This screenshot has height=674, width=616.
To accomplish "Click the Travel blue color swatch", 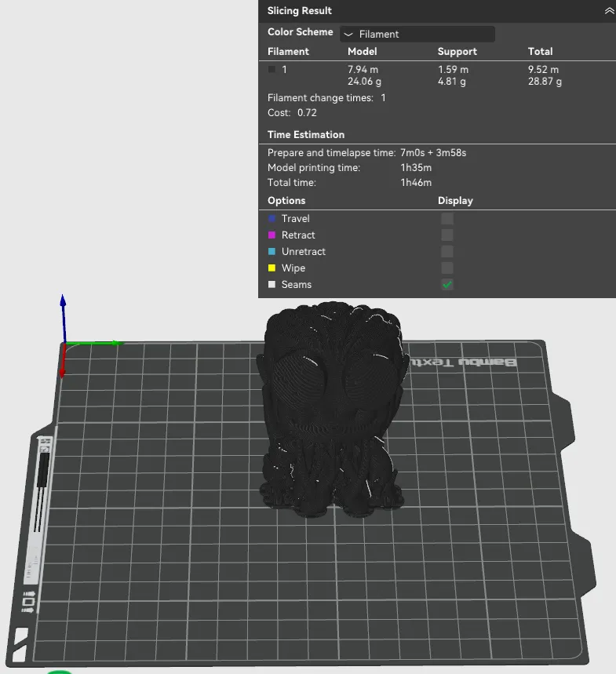I will 272,218.
